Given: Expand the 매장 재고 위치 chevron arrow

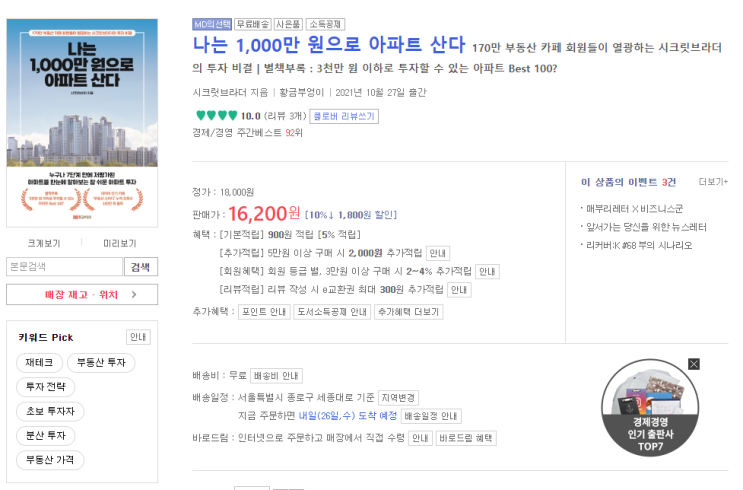Looking at the screenshot, I should click(x=134, y=295).
